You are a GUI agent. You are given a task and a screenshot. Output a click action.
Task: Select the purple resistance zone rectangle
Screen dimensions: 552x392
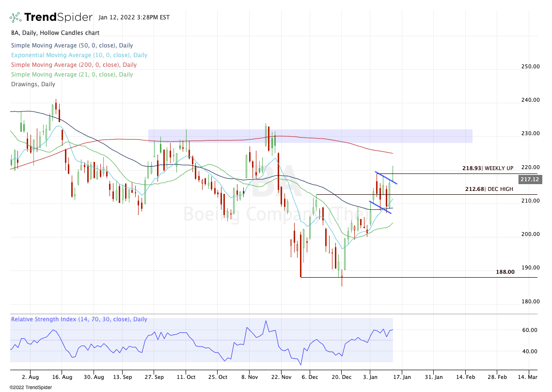click(310, 136)
